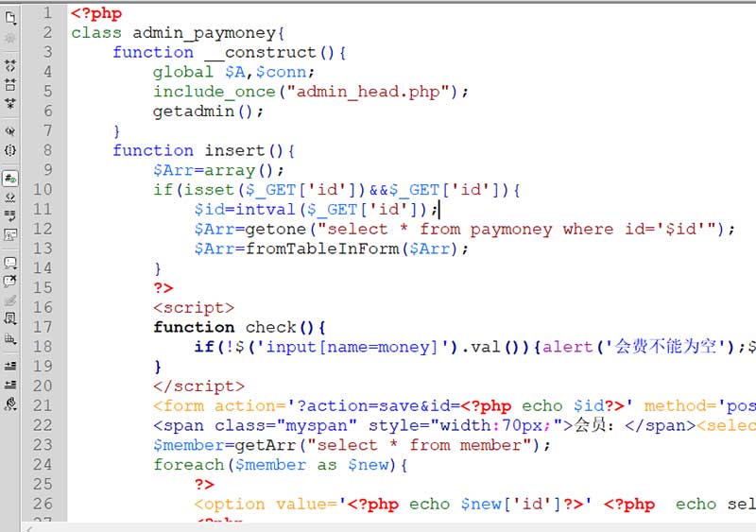Open the Format Source Code dropdown icon
The height and width of the screenshot is (532, 756).
(x=10, y=404)
